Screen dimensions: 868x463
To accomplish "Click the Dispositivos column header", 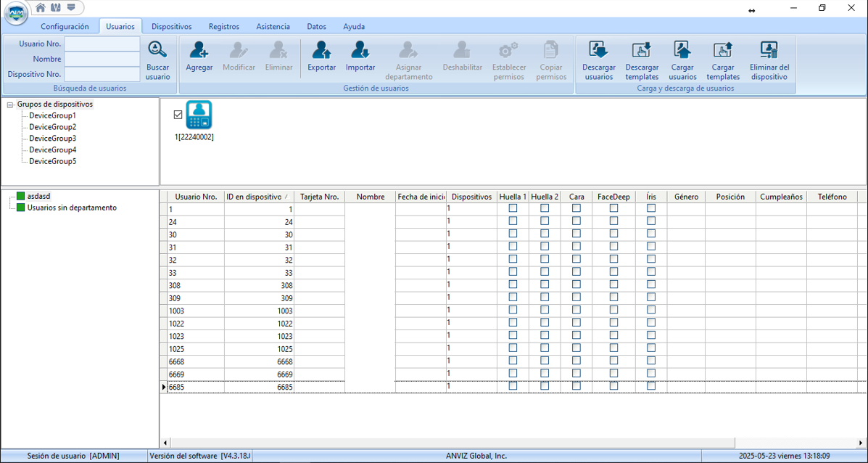I will 471,197.
